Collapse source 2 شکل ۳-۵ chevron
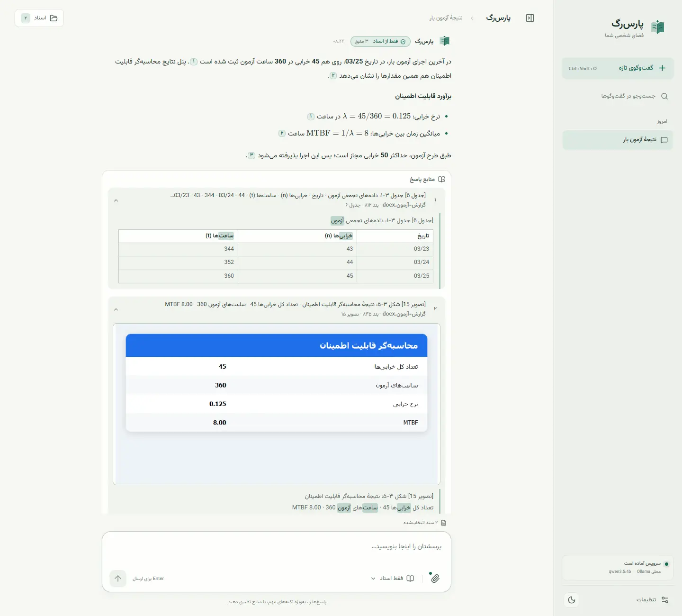682x616 pixels. 116,309
